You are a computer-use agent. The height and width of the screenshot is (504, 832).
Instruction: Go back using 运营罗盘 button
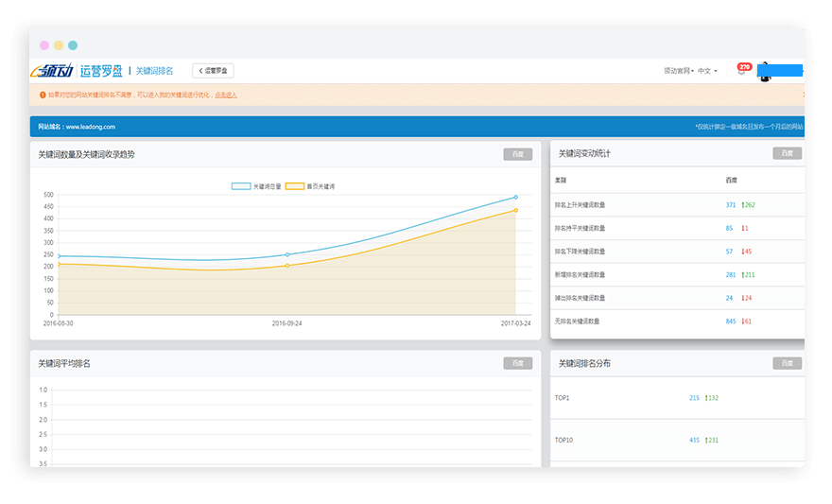pyautogui.click(x=213, y=71)
